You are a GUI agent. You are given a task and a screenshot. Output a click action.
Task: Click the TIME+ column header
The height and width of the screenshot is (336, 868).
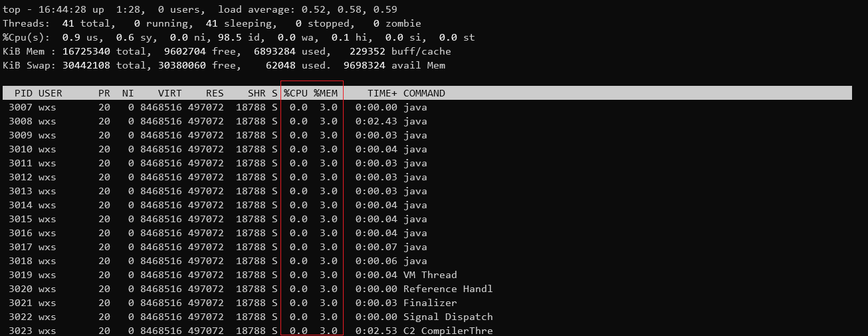click(382, 93)
